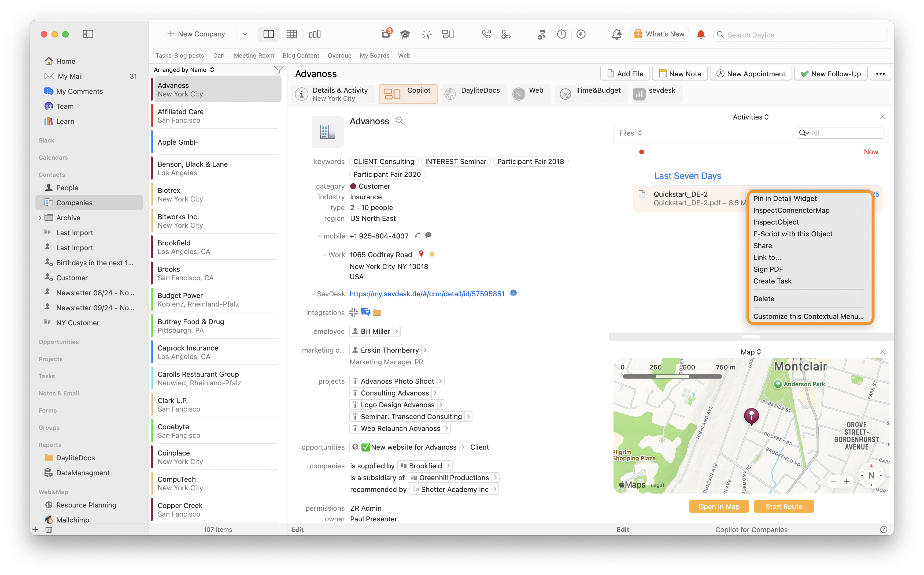Switch to split list-detail view icon
Screen dimensions: 924x575
[x=268, y=34]
